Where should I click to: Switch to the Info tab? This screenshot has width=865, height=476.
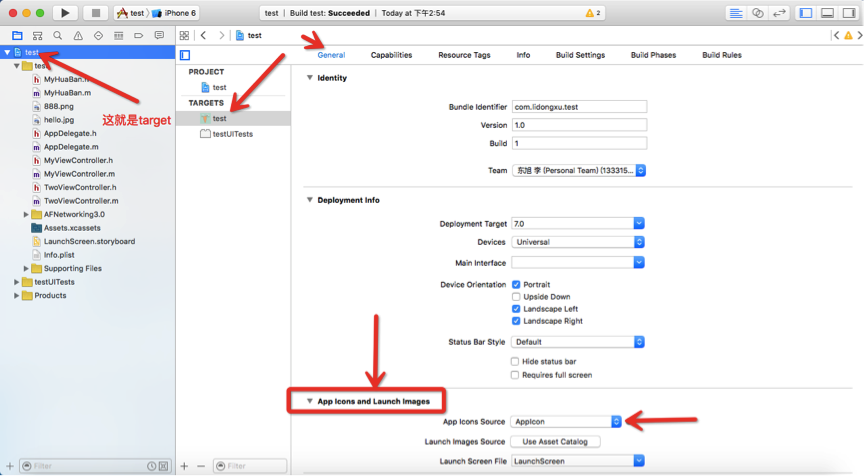pos(523,55)
